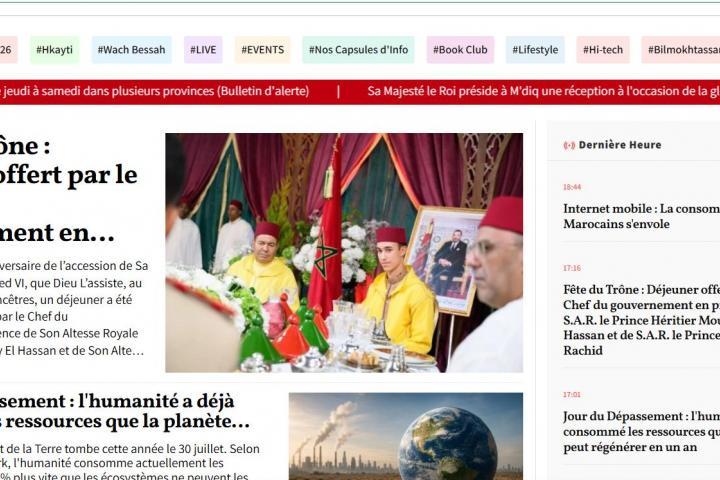Open the #Hkayti tag
Image resolution: width=720 pixels, height=480 pixels.
(55, 50)
